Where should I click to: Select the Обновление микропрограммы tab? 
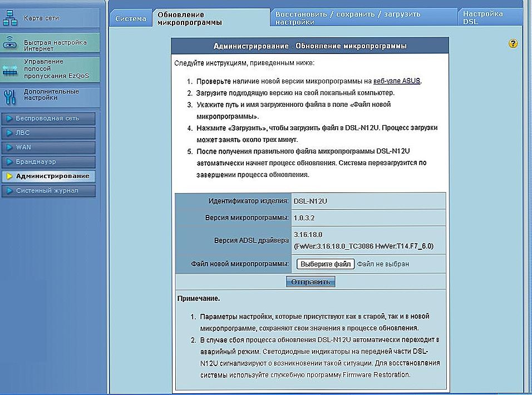click(211, 18)
